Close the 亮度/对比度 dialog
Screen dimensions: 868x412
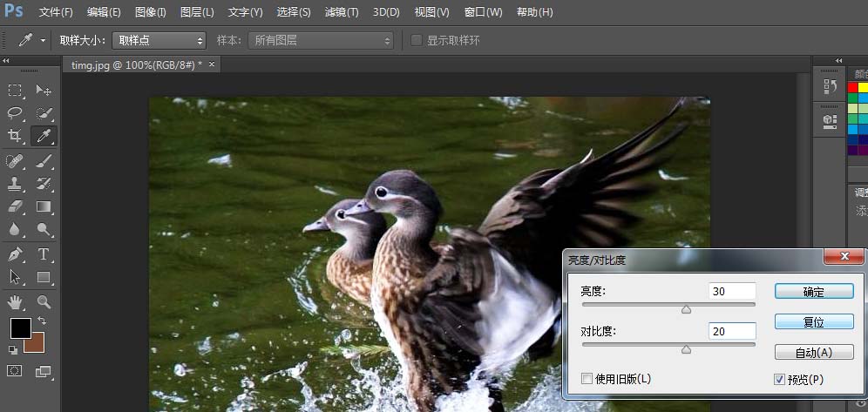point(844,257)
